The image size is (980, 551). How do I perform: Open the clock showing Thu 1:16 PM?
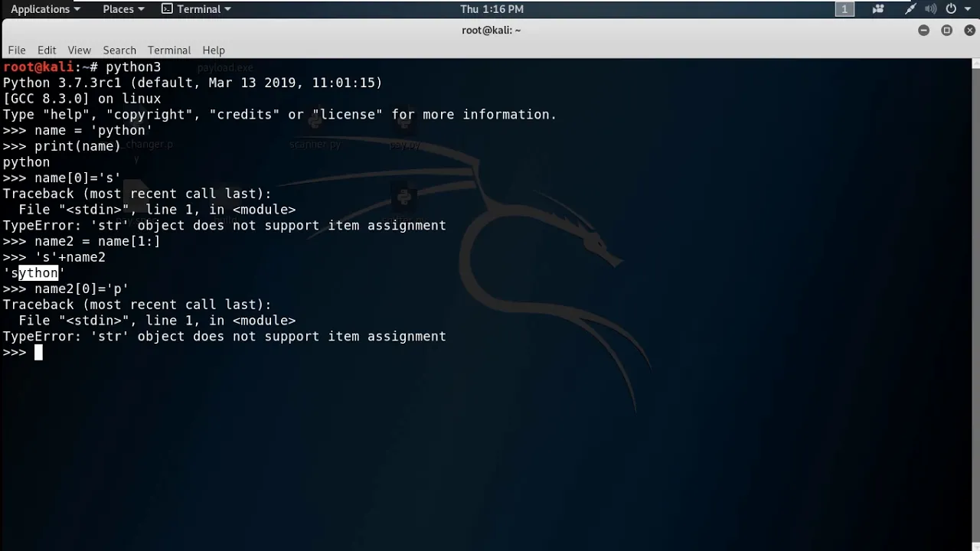[x=492, y=9]
